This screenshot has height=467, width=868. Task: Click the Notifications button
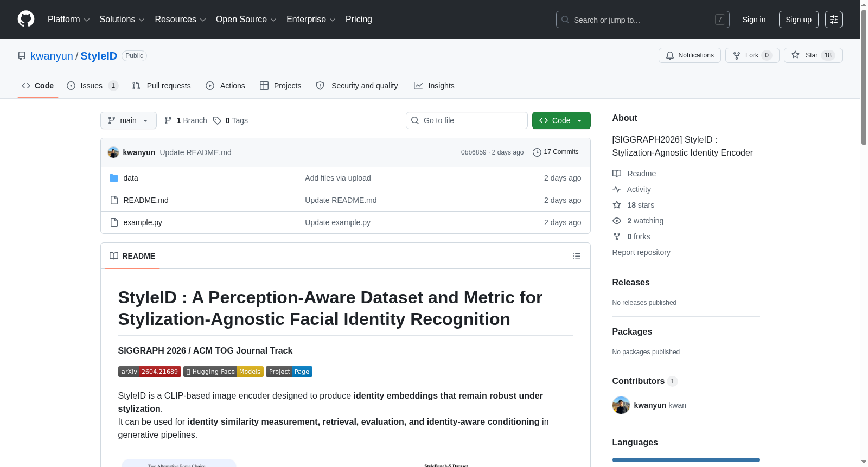pos(690,55)
